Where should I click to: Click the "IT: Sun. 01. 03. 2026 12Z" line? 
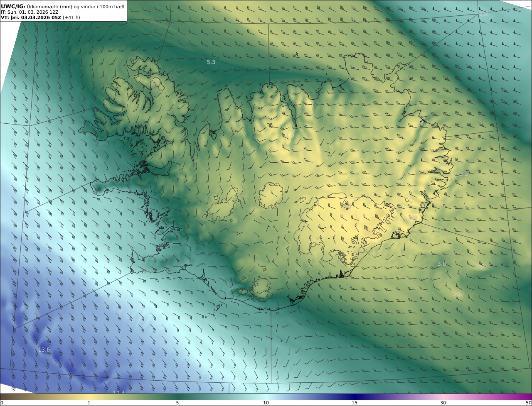[30, 12]
